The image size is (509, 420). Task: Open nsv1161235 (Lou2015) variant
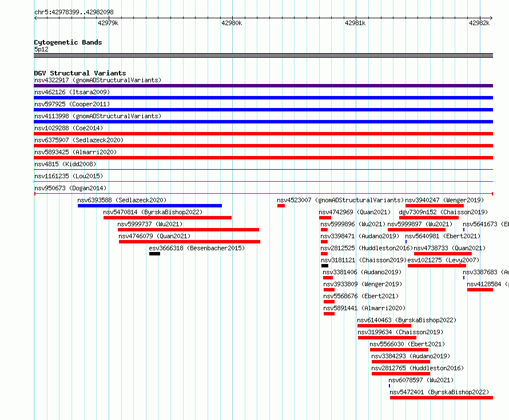coord(69,176)
